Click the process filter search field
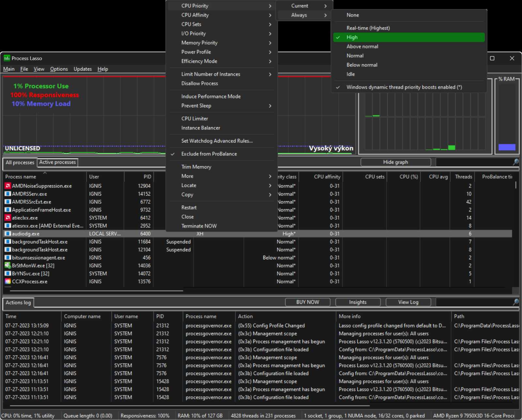Screen dimensions: 522x420 tap(474, 162)
